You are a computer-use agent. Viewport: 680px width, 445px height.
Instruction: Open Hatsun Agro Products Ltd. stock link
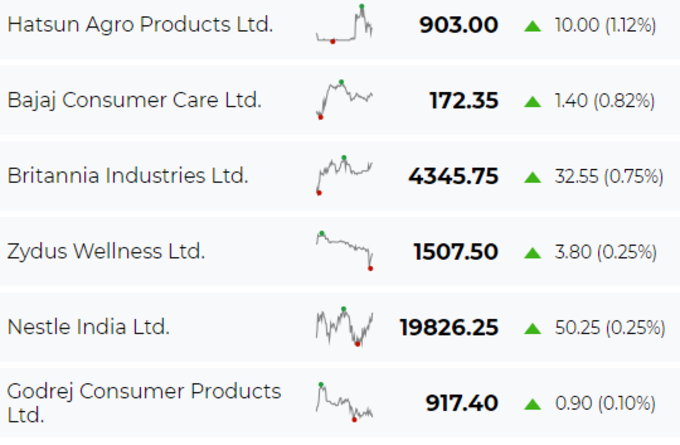[x=140, y=24]
